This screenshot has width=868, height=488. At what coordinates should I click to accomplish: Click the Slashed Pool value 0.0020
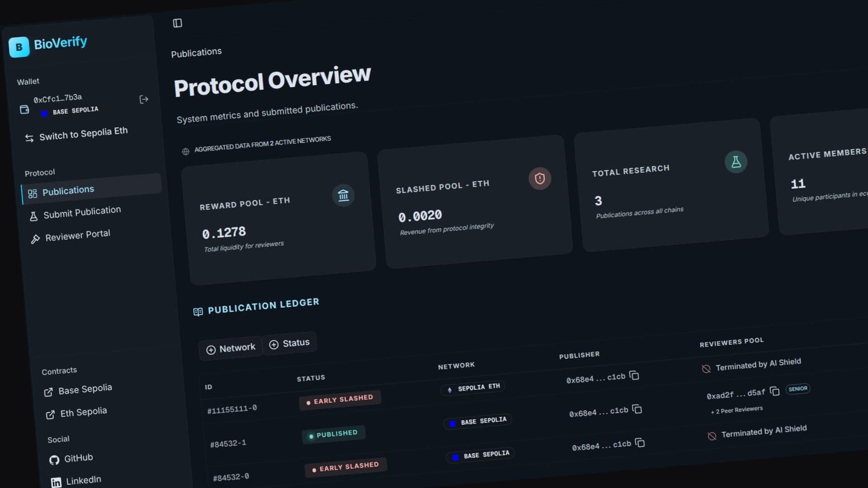tap(420, 216)
